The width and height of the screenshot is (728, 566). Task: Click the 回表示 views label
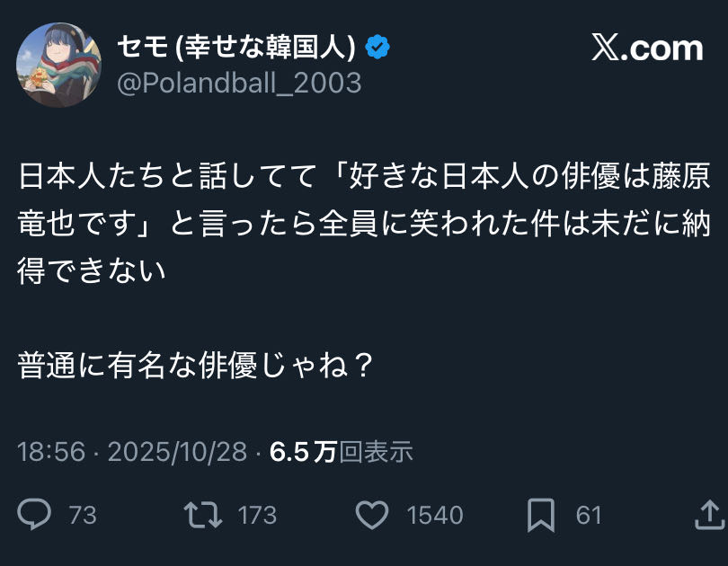(376, 452)
